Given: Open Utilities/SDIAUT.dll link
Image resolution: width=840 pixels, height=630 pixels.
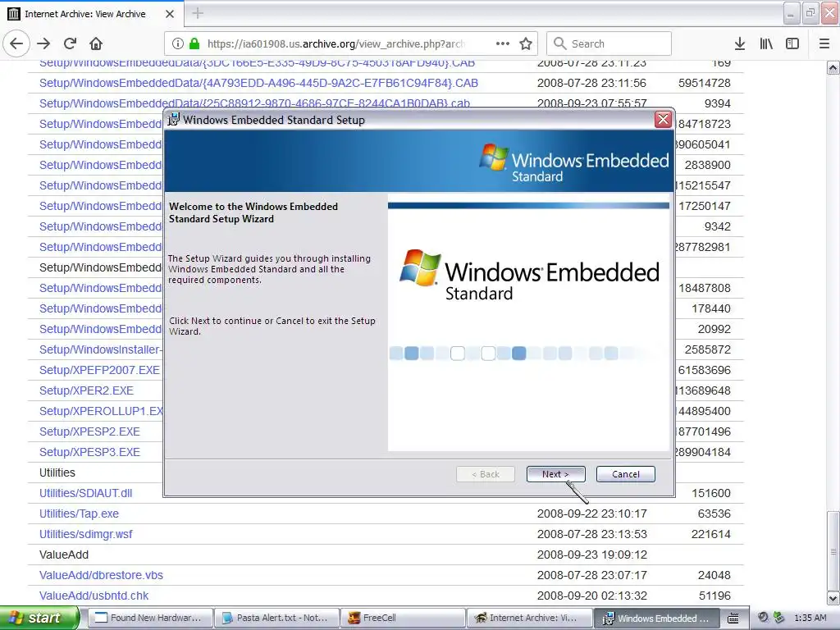Looking at the screenshot, I should (x=85, y=493).
